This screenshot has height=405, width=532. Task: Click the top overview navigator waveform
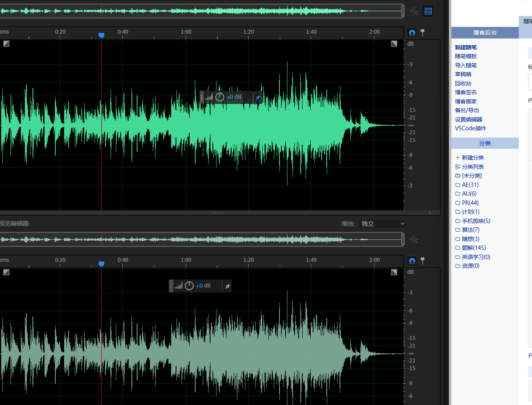pos(200,11)
